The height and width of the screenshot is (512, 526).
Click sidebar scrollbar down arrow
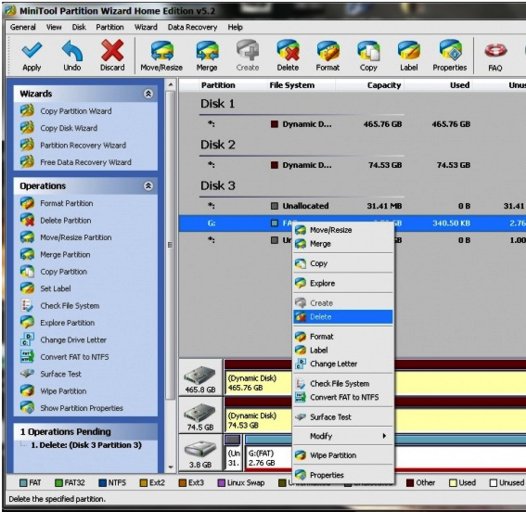tap(170, 467)
